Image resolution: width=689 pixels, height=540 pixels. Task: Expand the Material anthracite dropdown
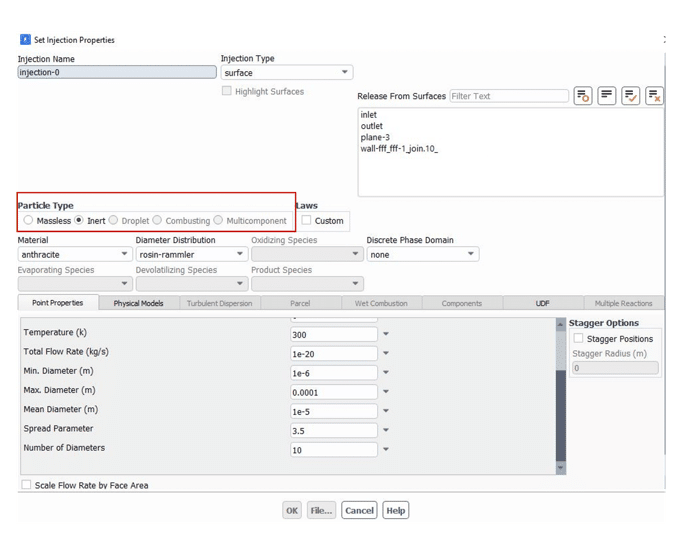(75, 255)
